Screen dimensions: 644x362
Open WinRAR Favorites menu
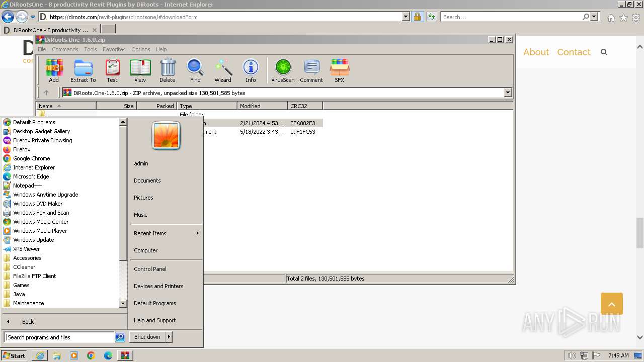point(114,49)
